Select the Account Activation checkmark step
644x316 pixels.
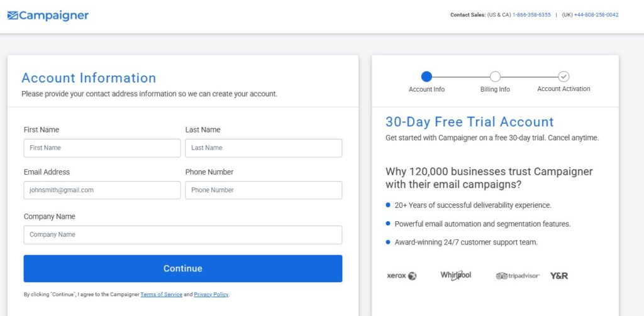[x=563, y=77]
